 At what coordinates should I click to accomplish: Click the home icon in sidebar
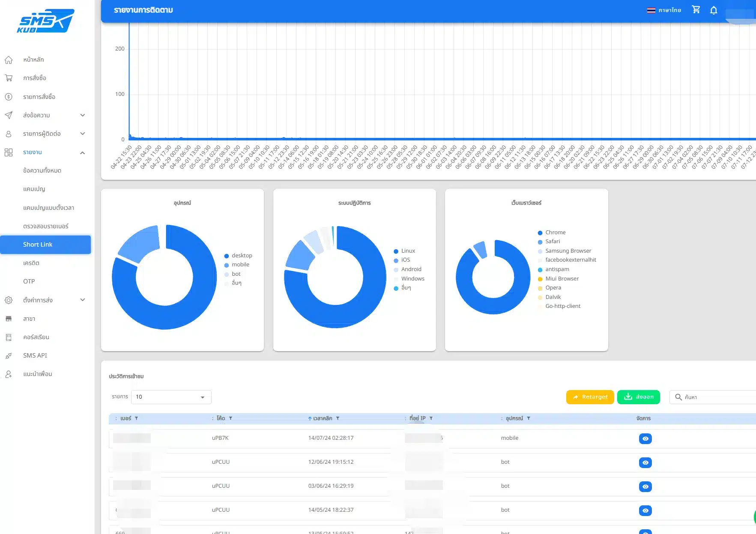9,60
